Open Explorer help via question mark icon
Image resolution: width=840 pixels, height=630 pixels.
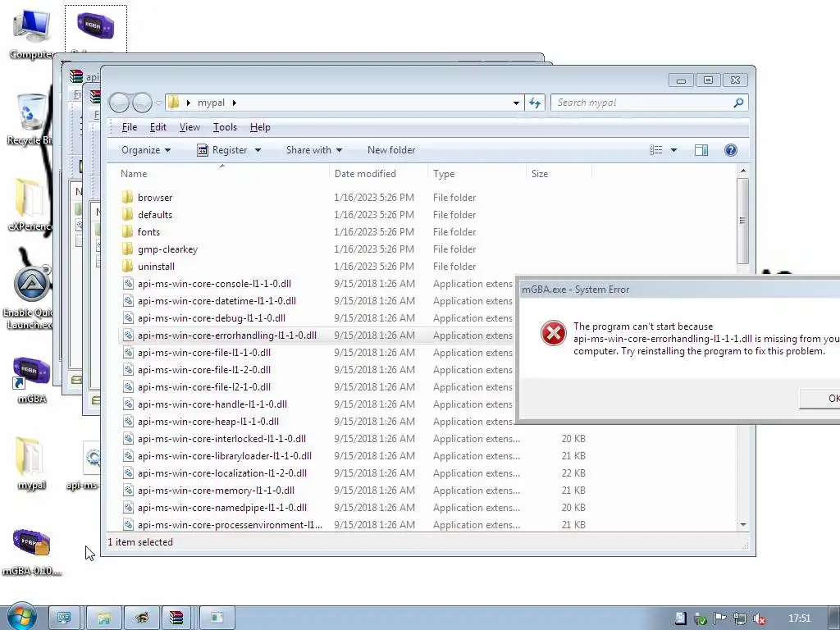pos(731,150)
